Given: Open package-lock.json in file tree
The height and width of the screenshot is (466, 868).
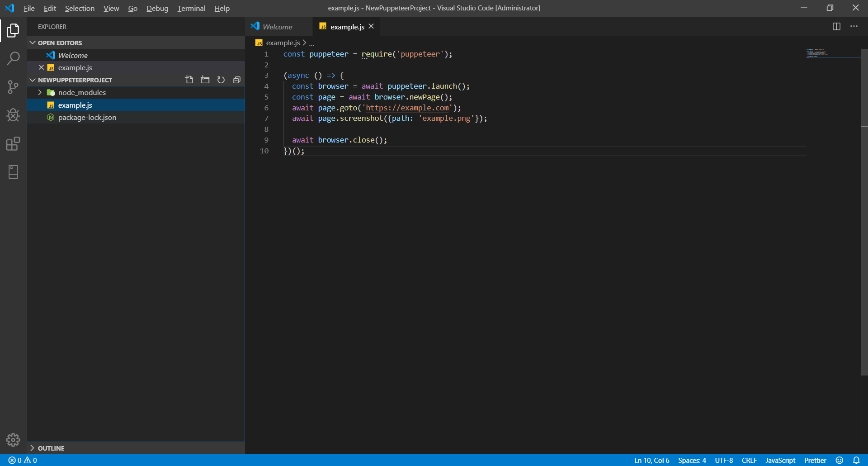Looking at the screenshot, I should click(136, 117).
